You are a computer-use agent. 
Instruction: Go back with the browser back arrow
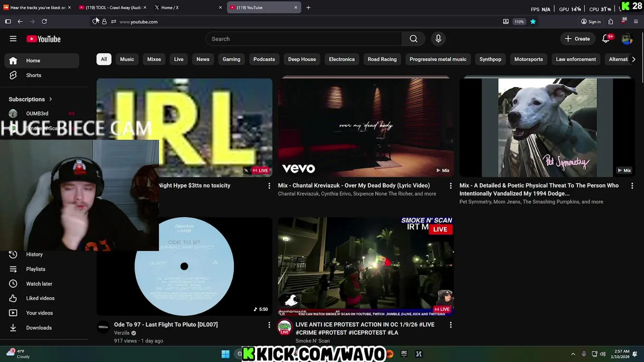coord(20,22)
